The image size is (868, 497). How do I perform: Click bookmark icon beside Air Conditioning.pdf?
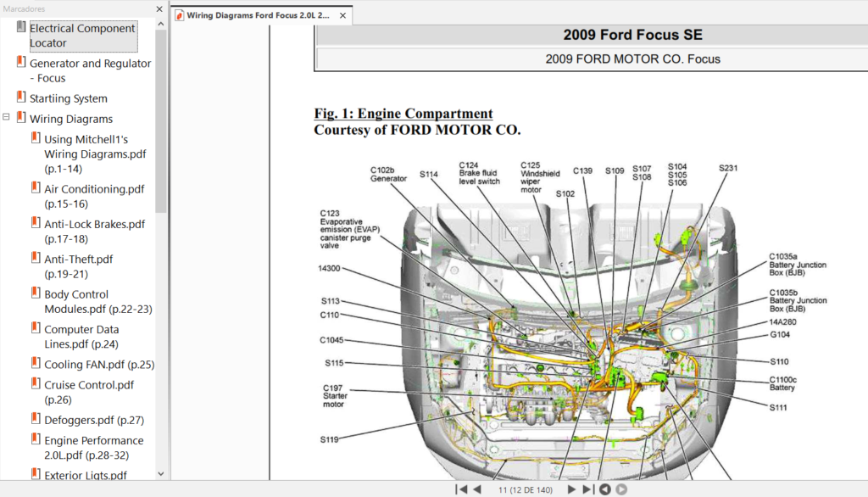tap(36, 187)
